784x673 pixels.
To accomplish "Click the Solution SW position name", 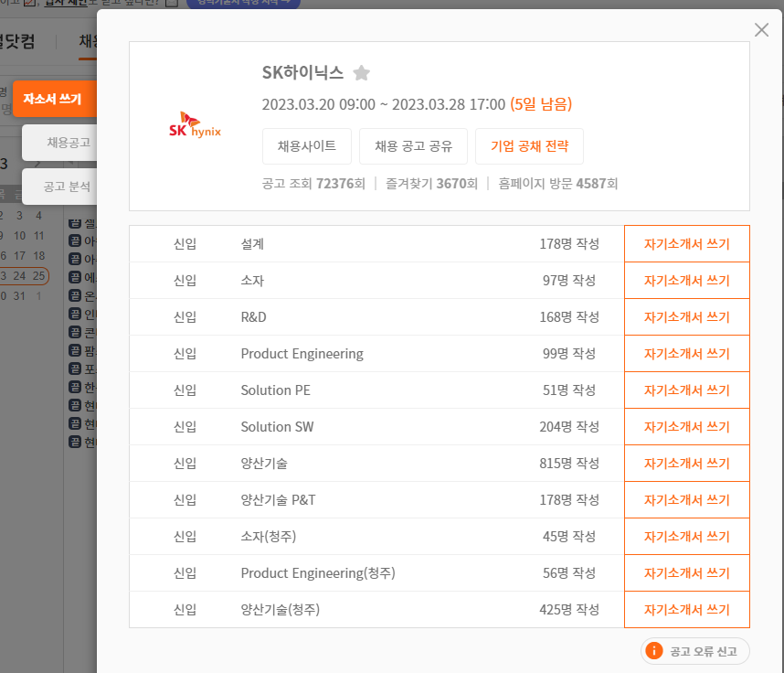I will 277,426.
